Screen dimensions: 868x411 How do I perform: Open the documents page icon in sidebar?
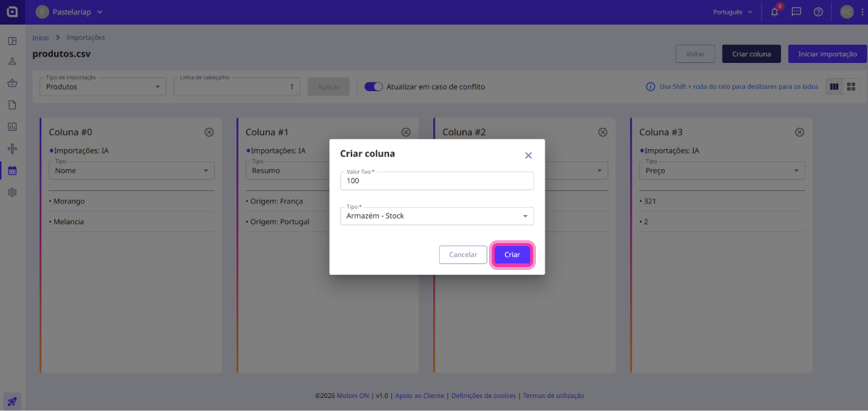pos(12,105)
